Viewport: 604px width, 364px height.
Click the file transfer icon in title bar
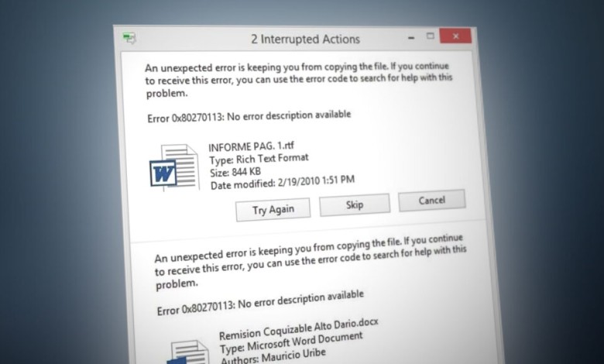[x=129, y=38]
